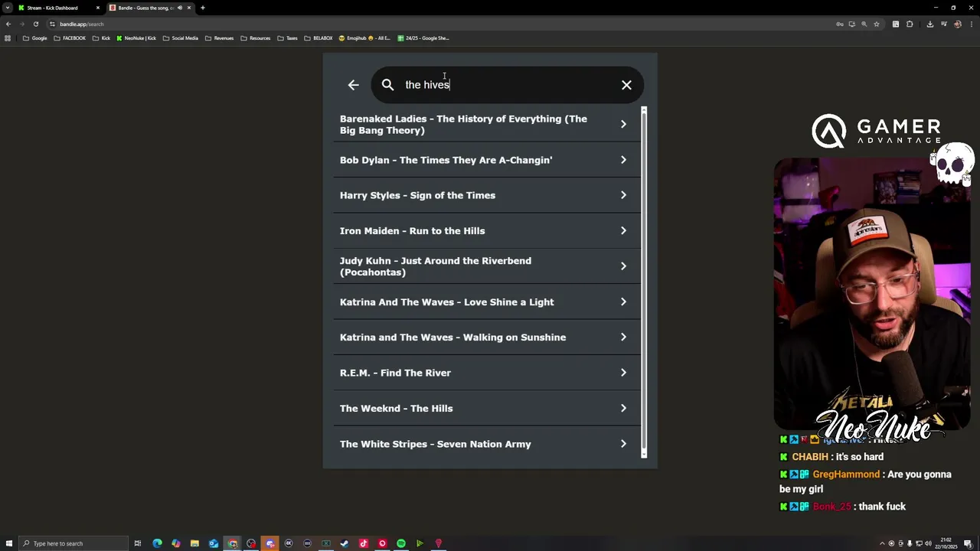Click chevron on Love Shine a Light row
The width and height of the screenshot is (980, 551).
pyautogui.click(x=623, y=302)
